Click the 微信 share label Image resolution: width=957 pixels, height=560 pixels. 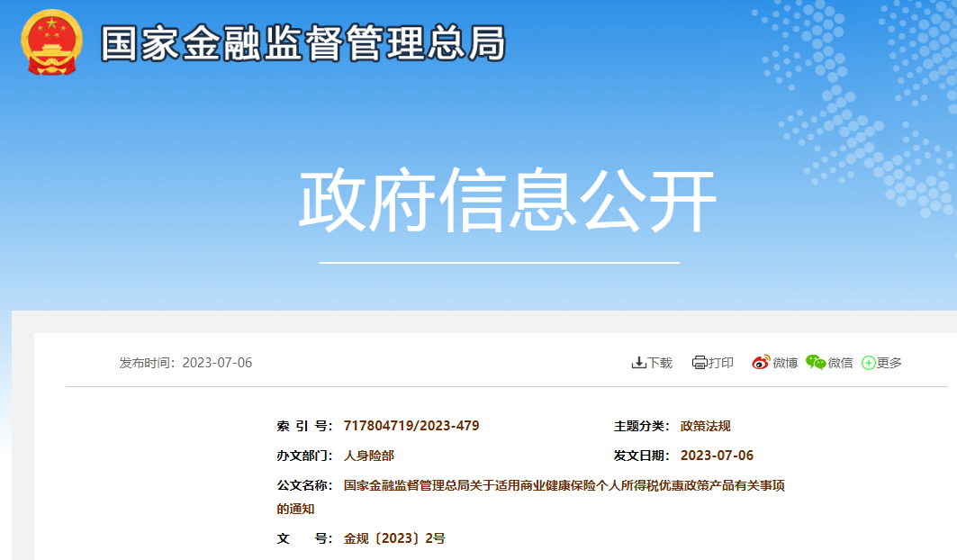pos(841,363)
